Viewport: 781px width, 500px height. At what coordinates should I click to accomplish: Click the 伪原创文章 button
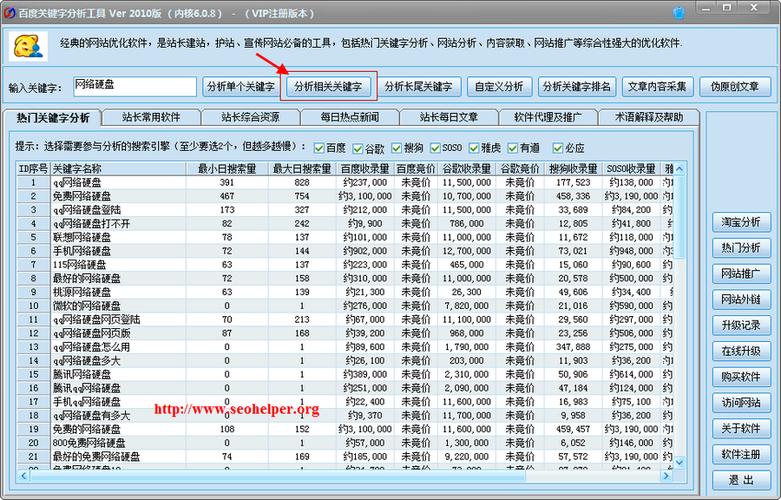[x=735, y=87]
